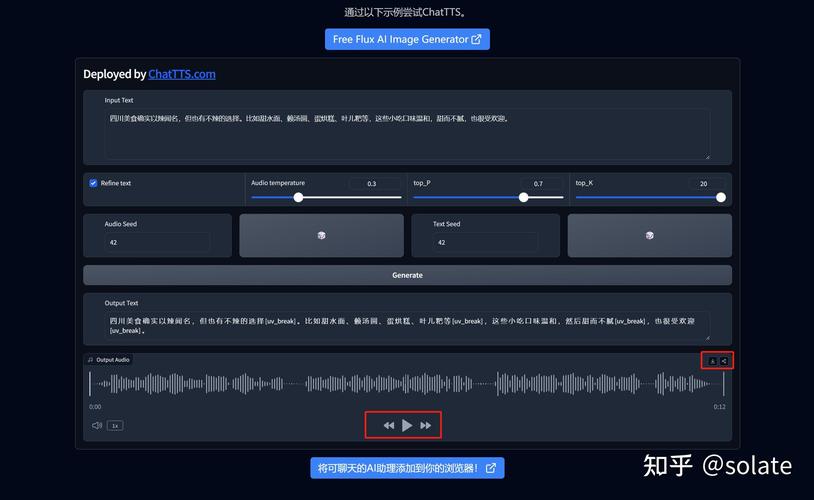The image size is (814, 500).
Task: Click the rewind audio icon
Action: (x=389, y=425)
